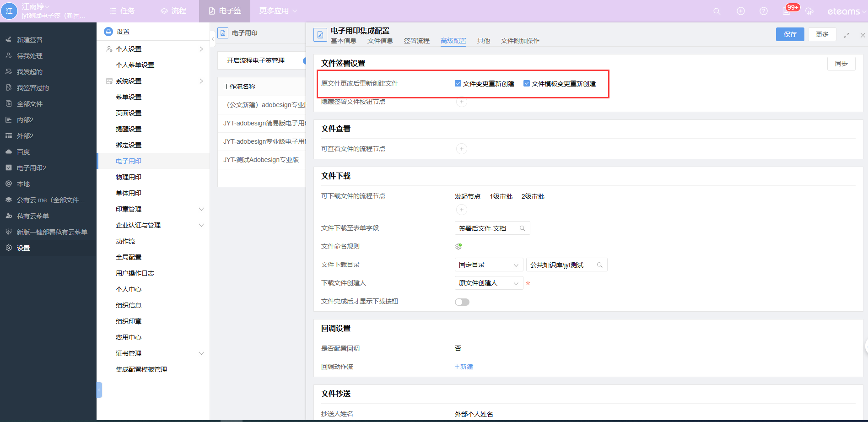Open the notifications inbox with 99+ badge
The height and width of the screenshot is (422, 868).
(x=787, y=11)
